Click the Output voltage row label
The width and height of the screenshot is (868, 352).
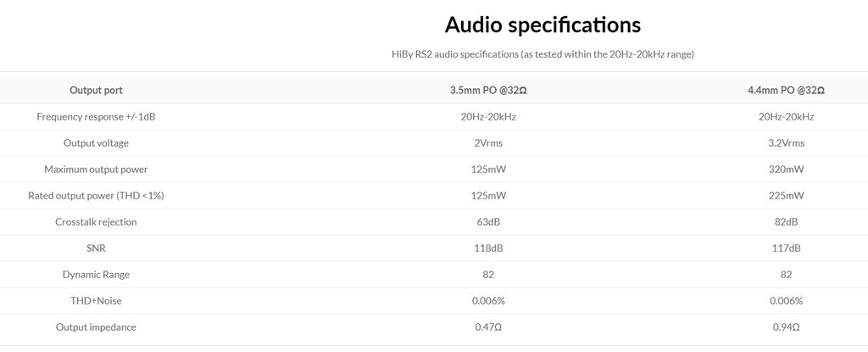tap(96, 142)
